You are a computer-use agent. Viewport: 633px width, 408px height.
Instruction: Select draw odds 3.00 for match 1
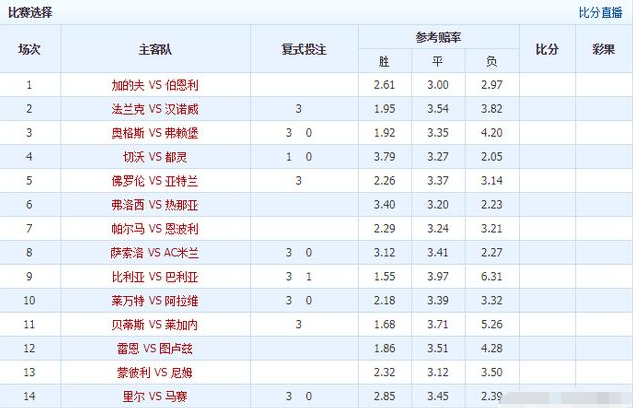(438, 85)
